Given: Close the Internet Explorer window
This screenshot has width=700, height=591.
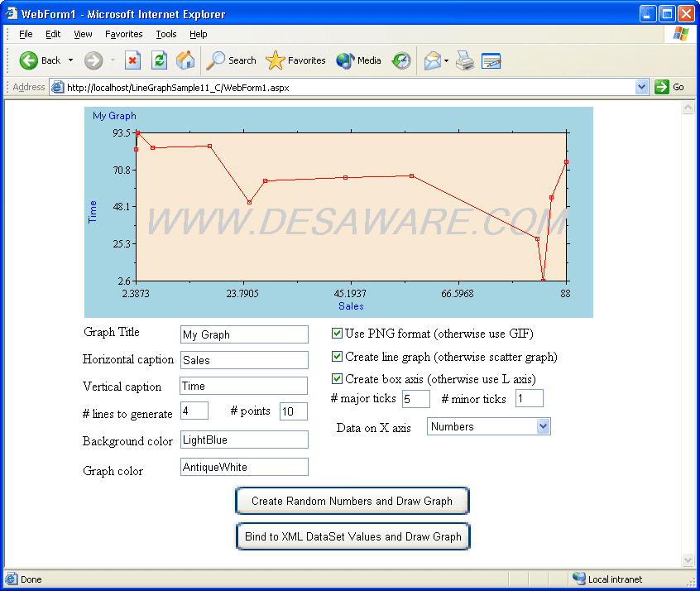Looking at the screenshot, I should pos(686,14).
